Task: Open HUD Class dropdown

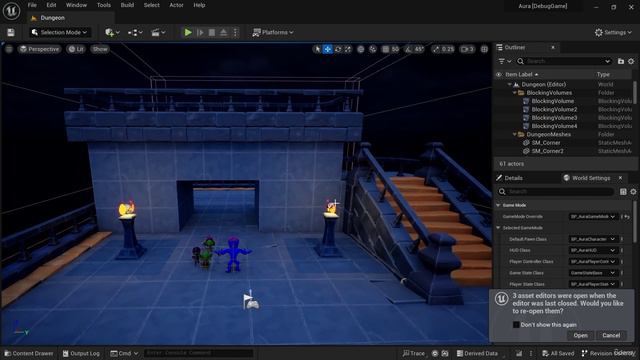Action: pyautogui.click(x=593, y=250)
